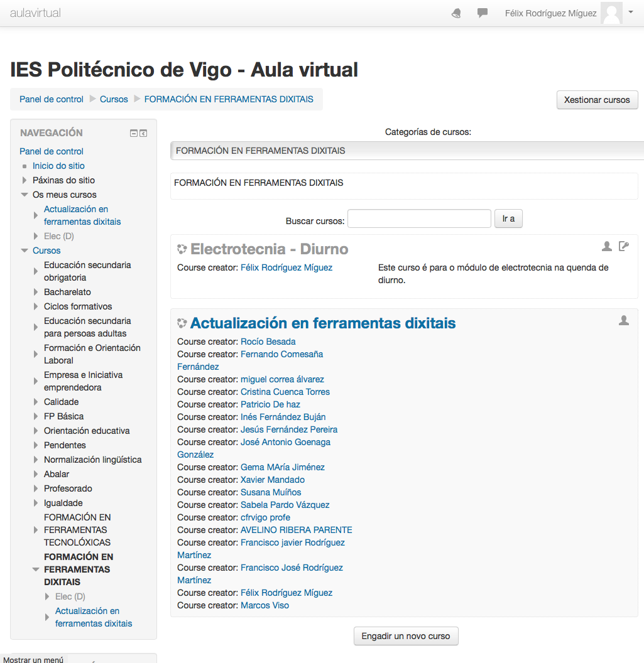Dock the Navegación block to the side
644x663 pixels.
coord(143,133)
